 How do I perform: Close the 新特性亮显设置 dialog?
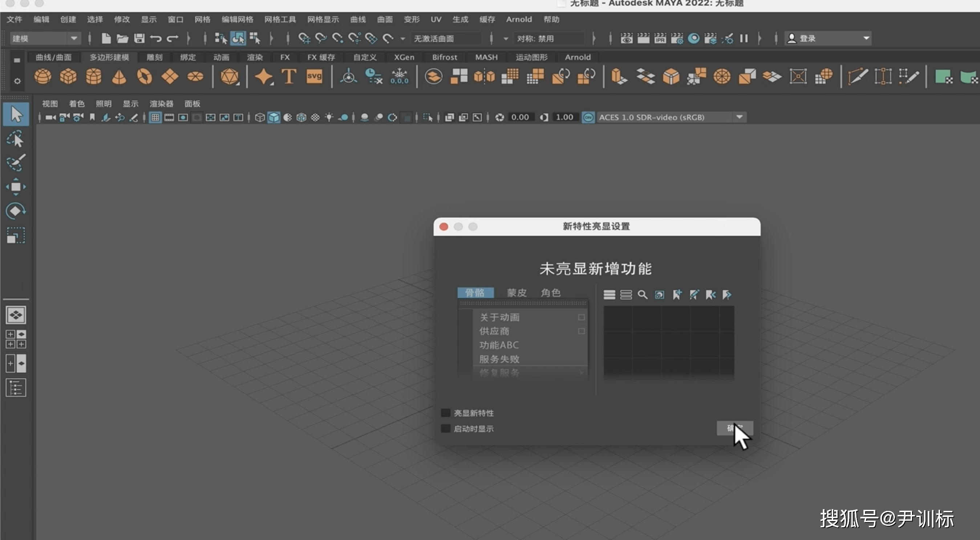click(444, 227)
